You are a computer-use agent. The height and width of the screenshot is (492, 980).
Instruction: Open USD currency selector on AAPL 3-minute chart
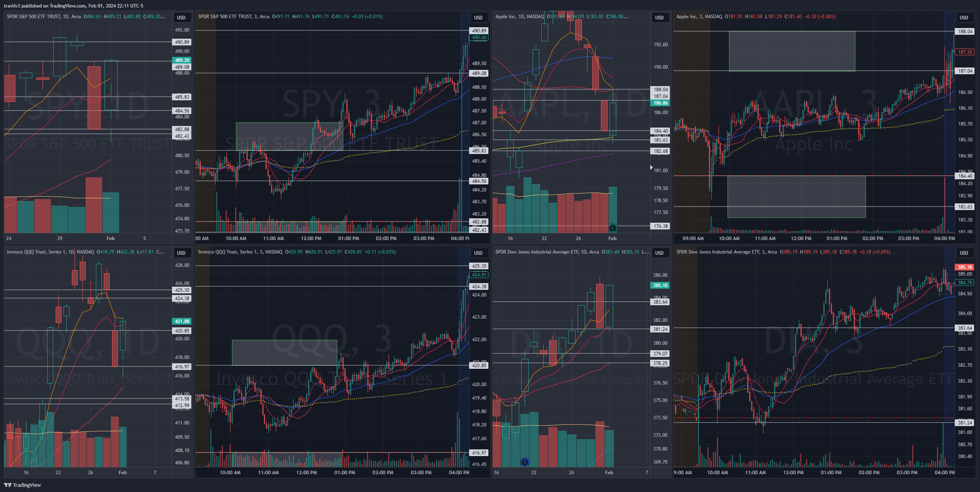click(964, 17)
